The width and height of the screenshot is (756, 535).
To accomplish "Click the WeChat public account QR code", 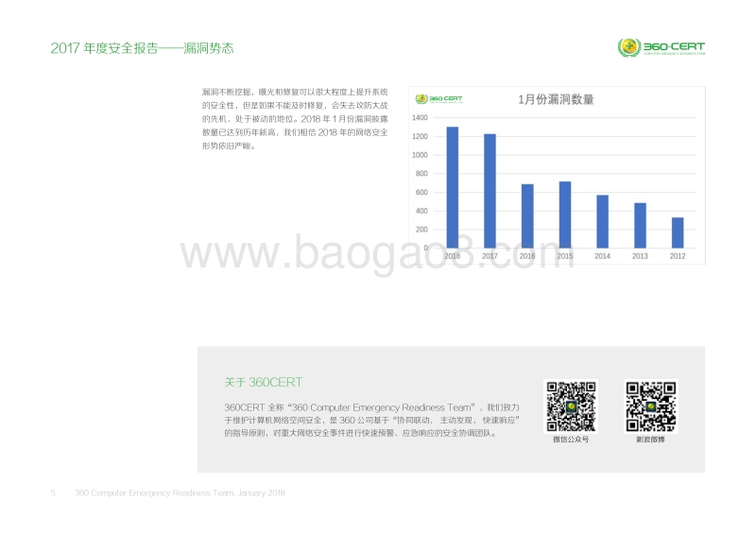I will coord(571,406).
